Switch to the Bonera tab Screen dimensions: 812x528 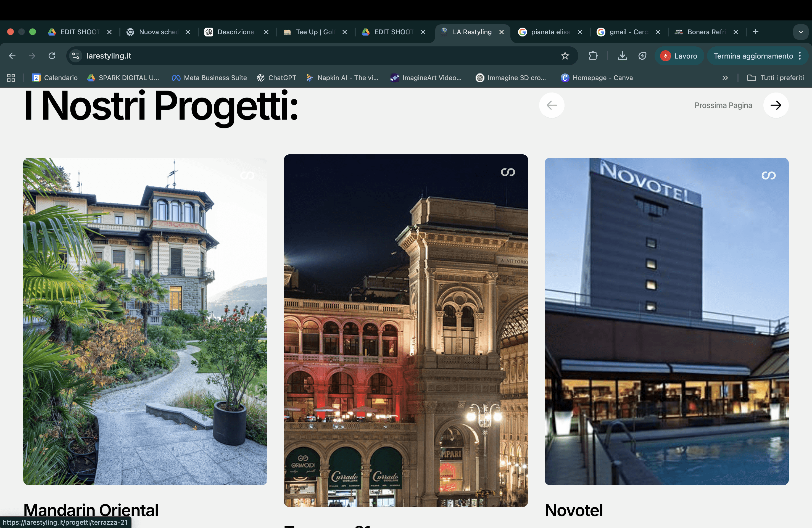pos(705,32)
